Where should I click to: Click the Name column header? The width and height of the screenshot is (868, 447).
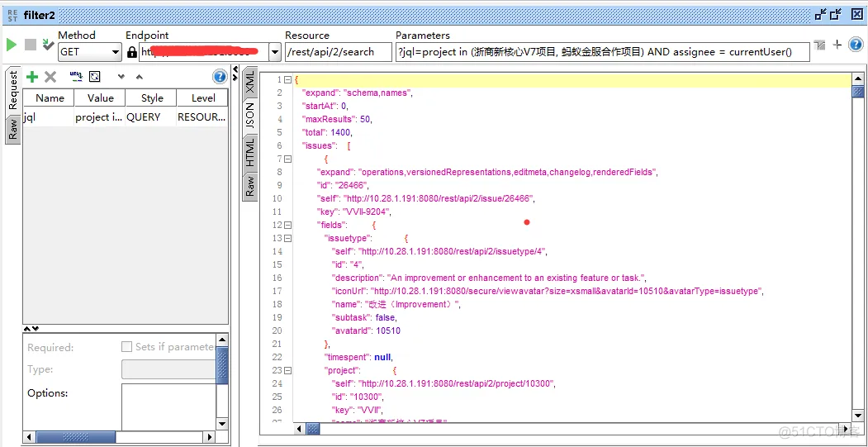tap(50, 98)
